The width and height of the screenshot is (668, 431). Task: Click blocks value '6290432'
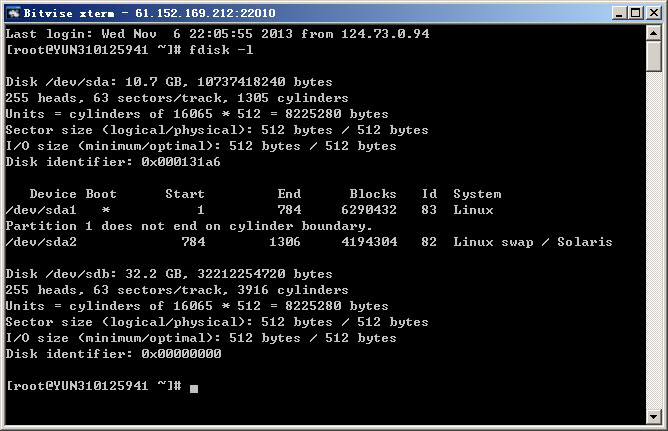coord(369,210)
